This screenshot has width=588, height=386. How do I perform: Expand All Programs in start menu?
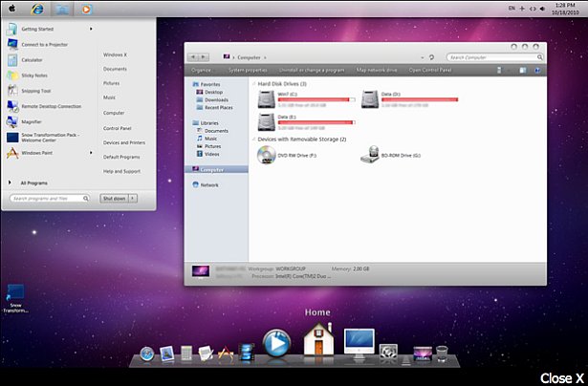coord(34,182)
